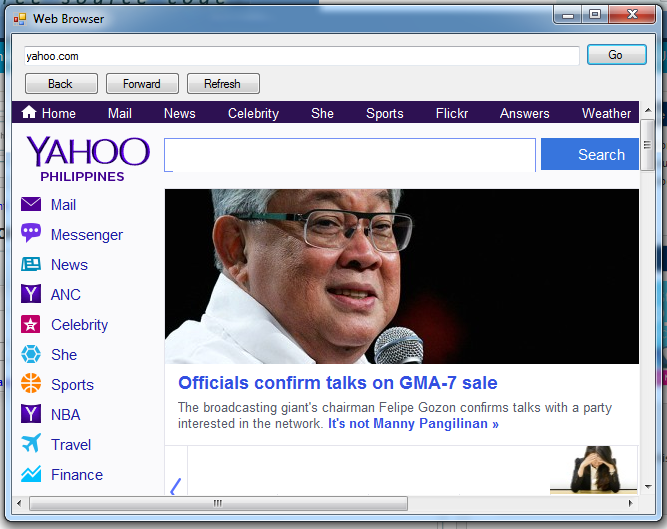Click the 'It's not Manny Pangilinan »' link

point(413,424)
